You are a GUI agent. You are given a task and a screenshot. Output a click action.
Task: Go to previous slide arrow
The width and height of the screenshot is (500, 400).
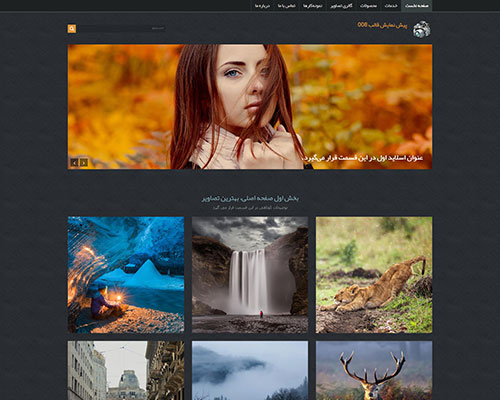pos(74,162)
